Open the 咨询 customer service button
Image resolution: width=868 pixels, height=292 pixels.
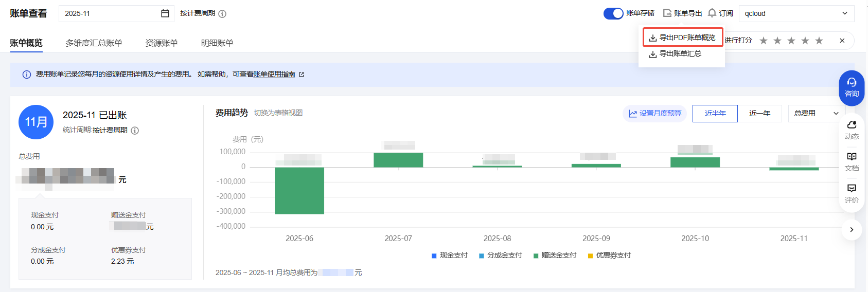click(x=852, y=88)
